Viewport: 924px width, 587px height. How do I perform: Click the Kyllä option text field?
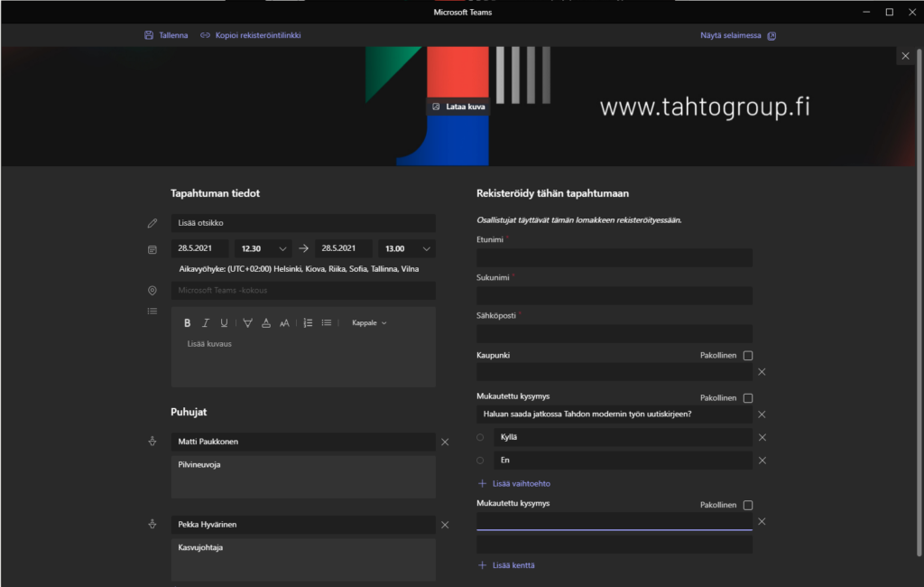click(623, 437)
